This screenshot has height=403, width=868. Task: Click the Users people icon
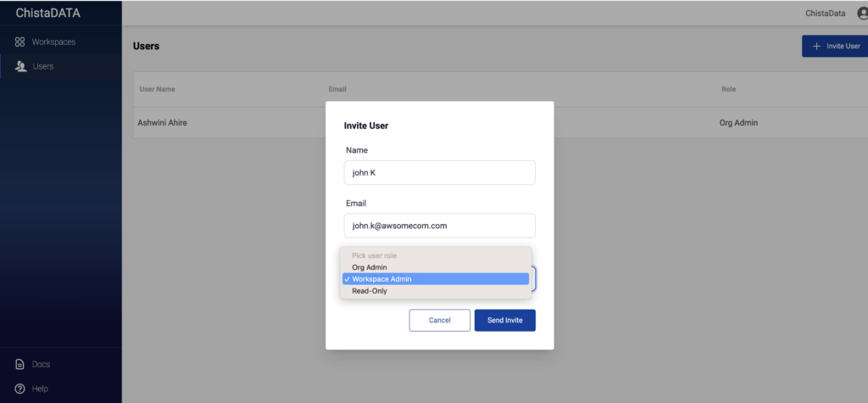coord(20,66)
